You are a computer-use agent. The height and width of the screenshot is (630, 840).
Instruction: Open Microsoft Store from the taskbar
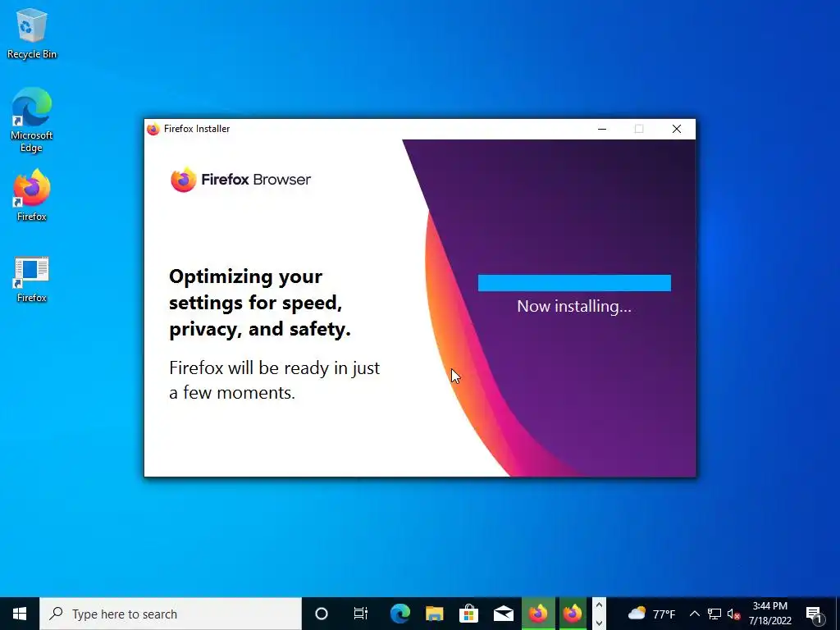[468, 614]
